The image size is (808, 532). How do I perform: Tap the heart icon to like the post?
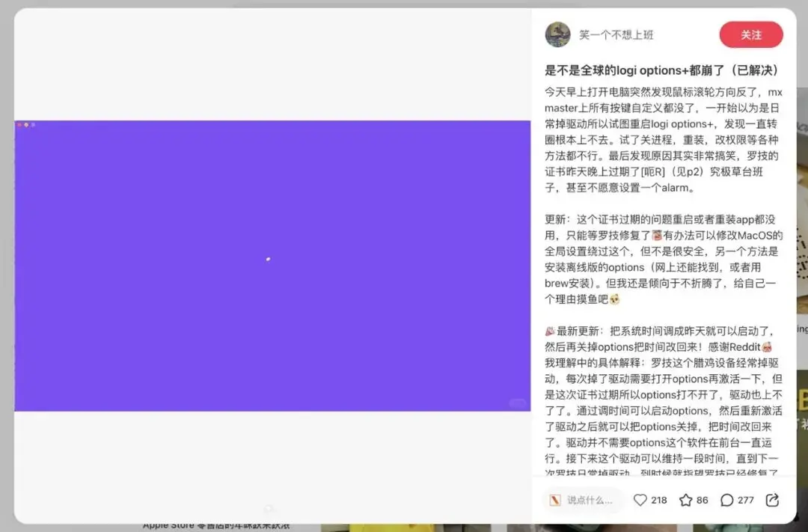[640, 500]
